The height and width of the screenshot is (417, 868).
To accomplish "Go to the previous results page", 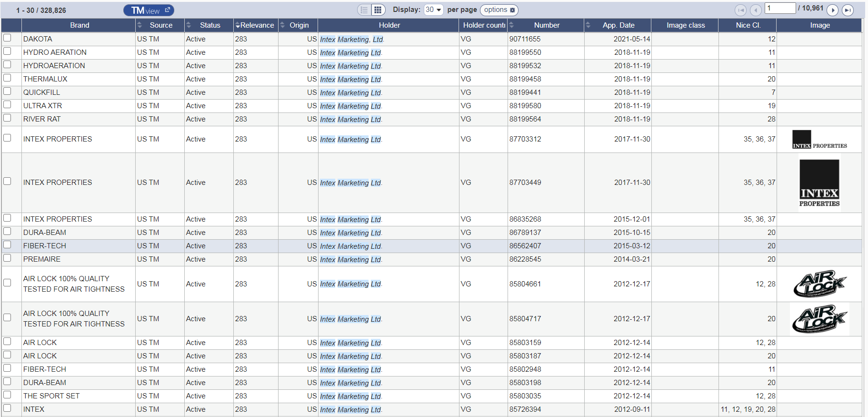I will click(x=756, y=10).
